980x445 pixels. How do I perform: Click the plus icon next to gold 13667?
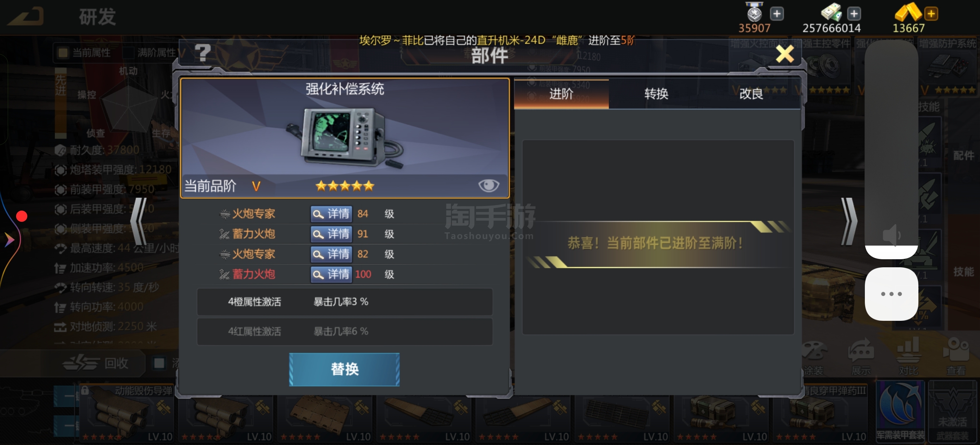coord(931,14)
